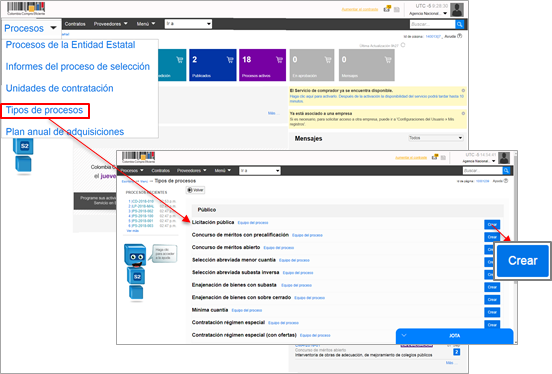The width and height of the screenshot is (552, 374).
Task: Open the Todos filter dropdown in Mensajes
Action: tap(435, 138)
